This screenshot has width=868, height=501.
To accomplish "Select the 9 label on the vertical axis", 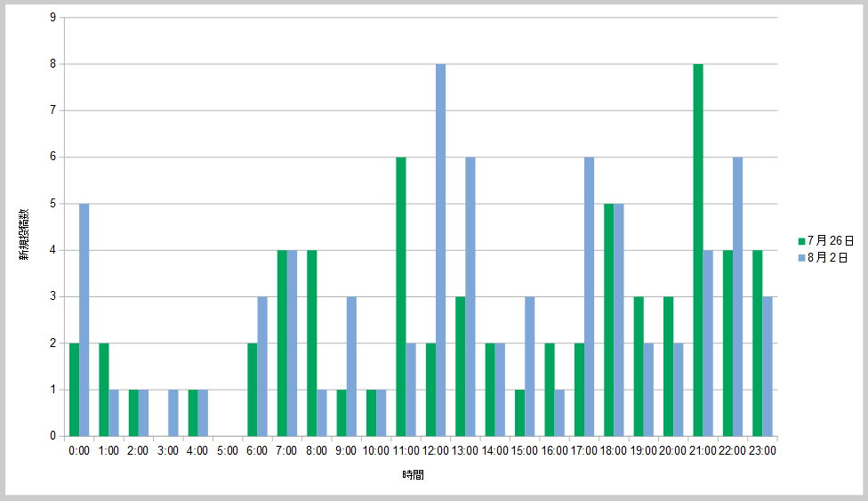I will (x=53, y=18).
